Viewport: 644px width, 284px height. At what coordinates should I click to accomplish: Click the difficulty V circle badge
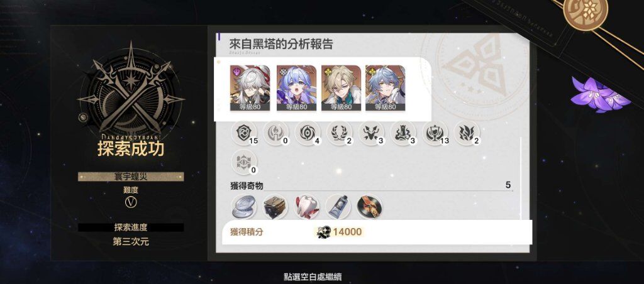click(x=131, y=202)
